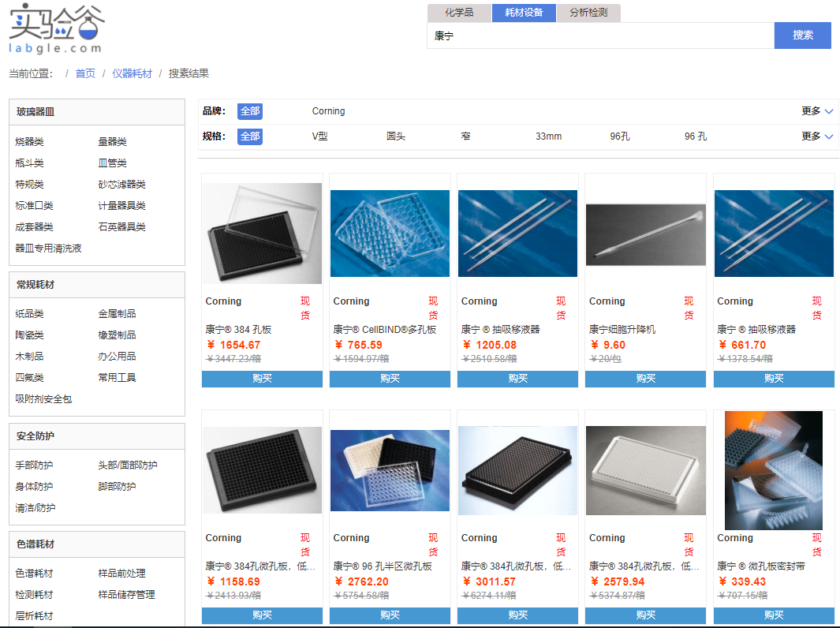Buy the 384孔微孔板 priced ¥3011.57

pos(517,615)
